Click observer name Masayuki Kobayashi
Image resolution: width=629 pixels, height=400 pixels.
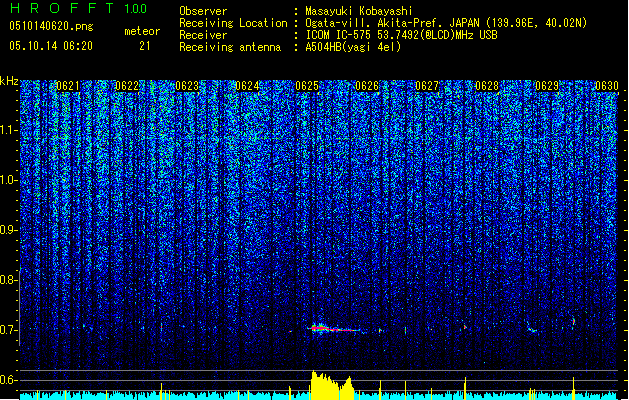(x=359, y=11)
